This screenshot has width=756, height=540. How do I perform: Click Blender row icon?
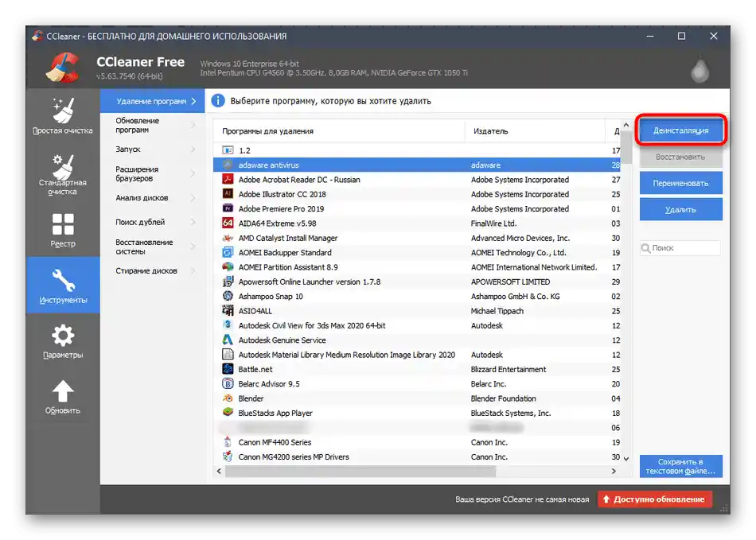point(228,398)
